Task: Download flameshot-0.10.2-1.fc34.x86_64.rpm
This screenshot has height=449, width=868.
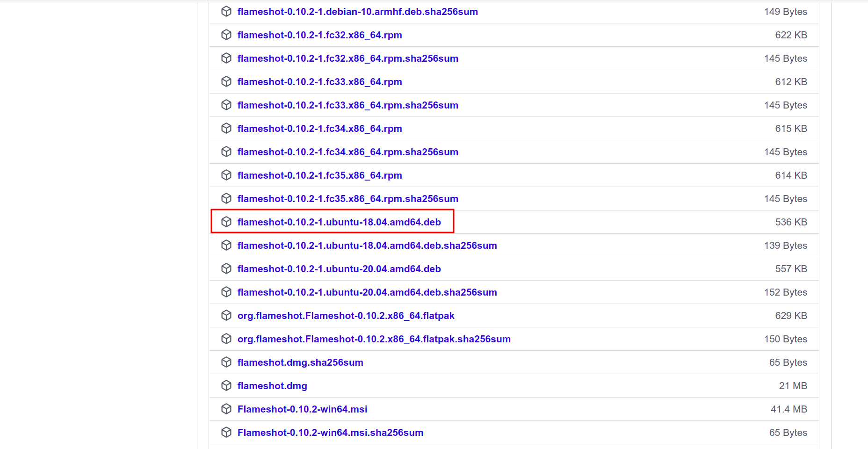Action: coord(319,129)
